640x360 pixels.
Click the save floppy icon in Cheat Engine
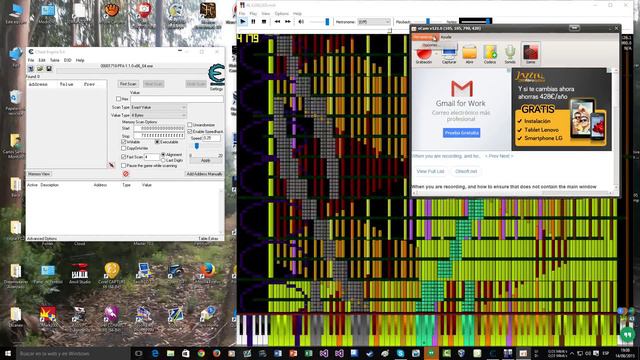(49, 69)
